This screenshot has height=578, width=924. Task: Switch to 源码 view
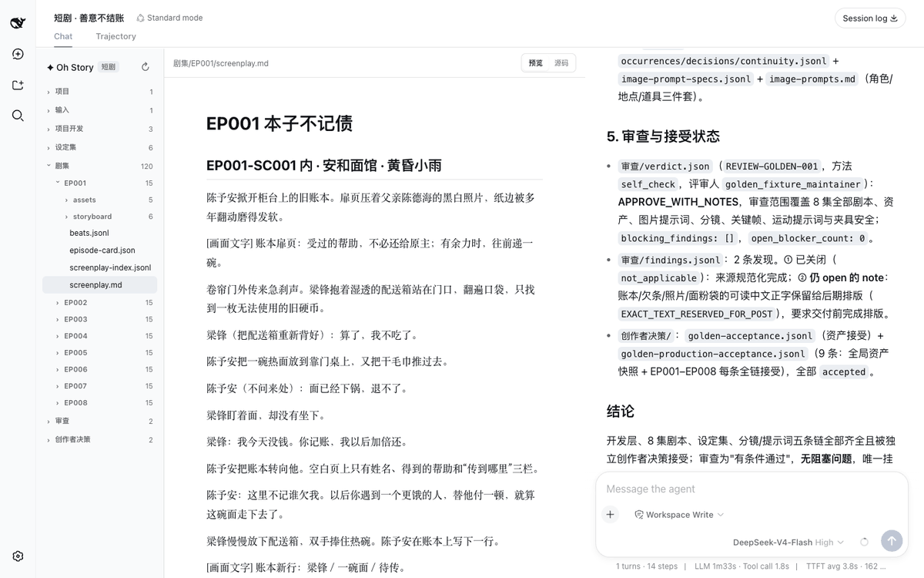tap(561, 63)
